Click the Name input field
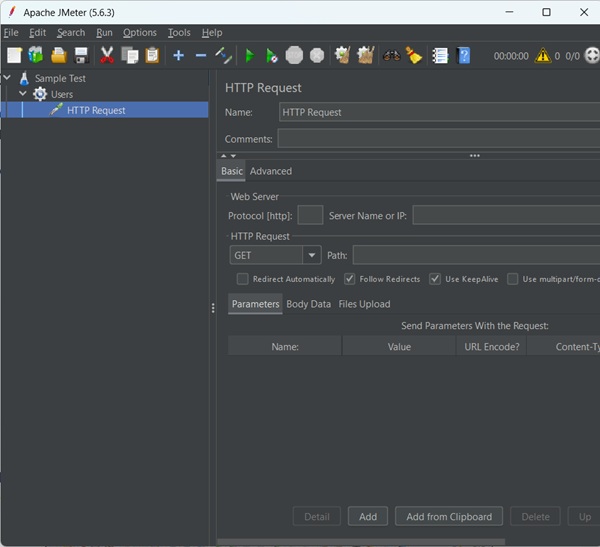Screen dimensions: 600x547 click(439, 112)
